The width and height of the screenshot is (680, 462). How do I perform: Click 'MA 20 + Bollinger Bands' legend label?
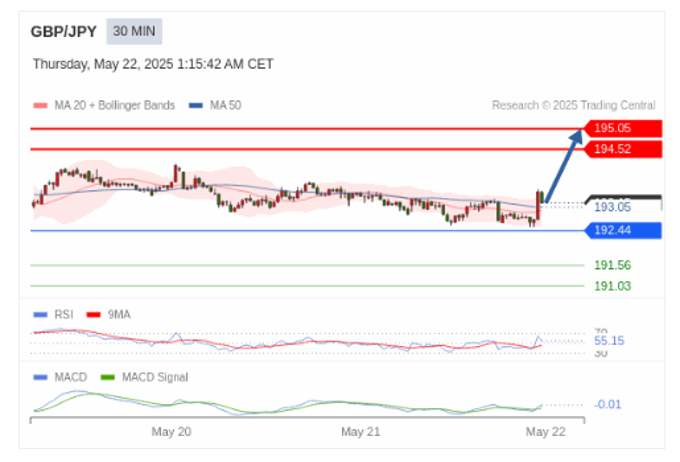pyautogui.click(x=114, y=105)
